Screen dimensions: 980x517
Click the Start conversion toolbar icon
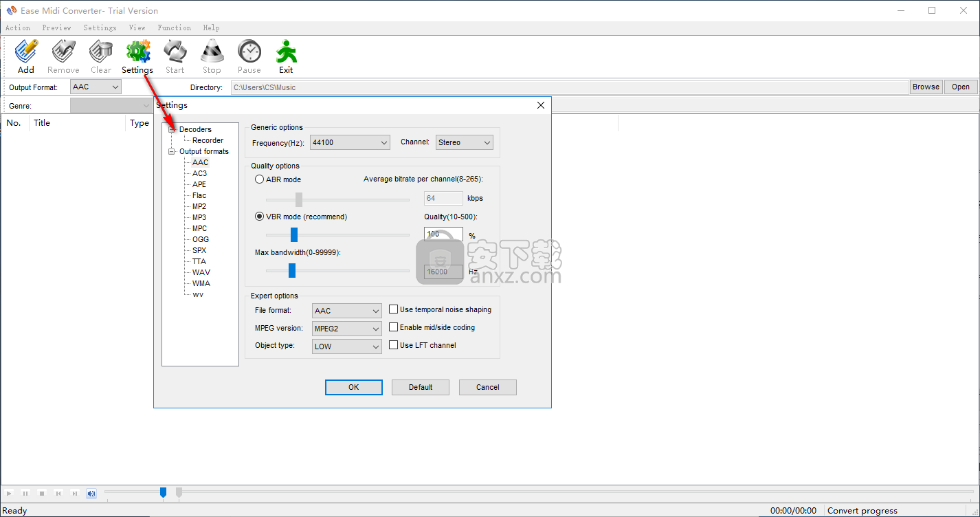point(175,52)
